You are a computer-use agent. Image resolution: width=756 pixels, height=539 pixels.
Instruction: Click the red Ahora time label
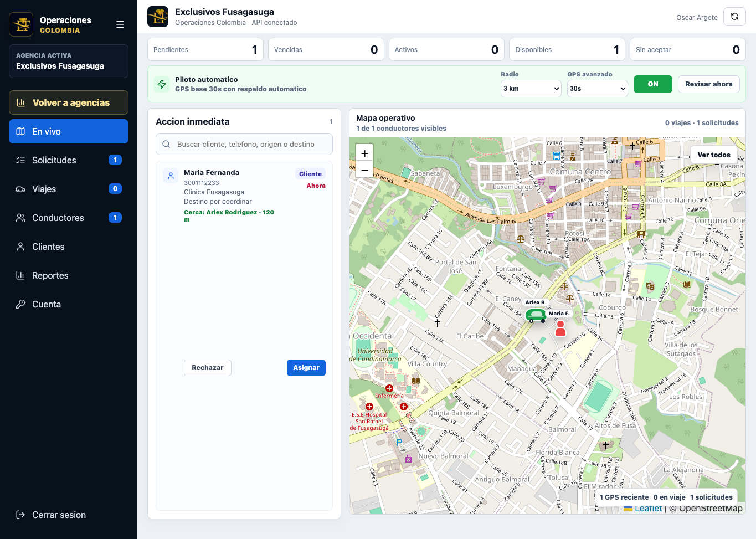(x=316, y=186)
